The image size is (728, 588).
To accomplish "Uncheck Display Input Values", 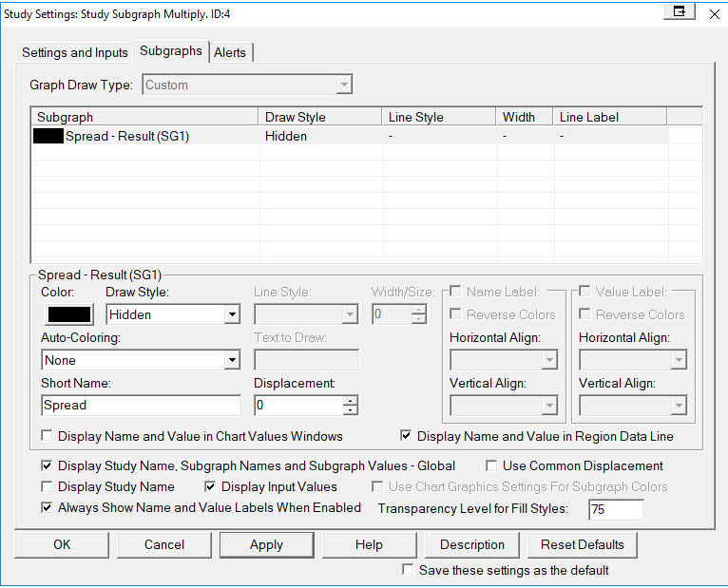I will [210, 486].
